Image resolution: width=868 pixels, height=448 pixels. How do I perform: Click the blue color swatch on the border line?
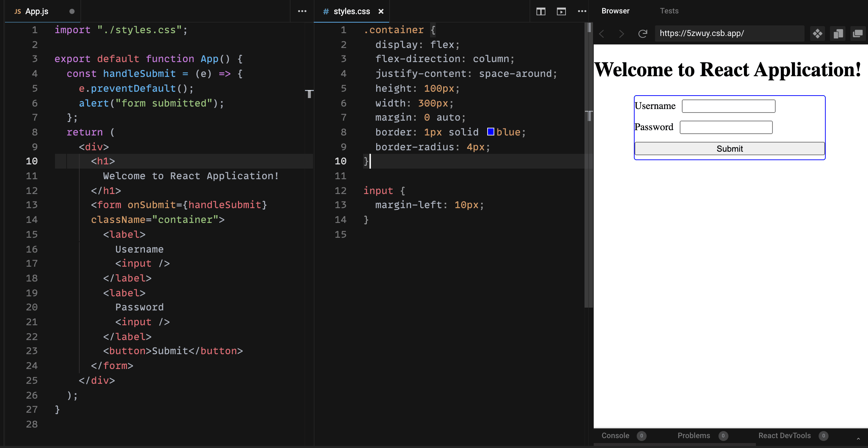coord(490,132)
